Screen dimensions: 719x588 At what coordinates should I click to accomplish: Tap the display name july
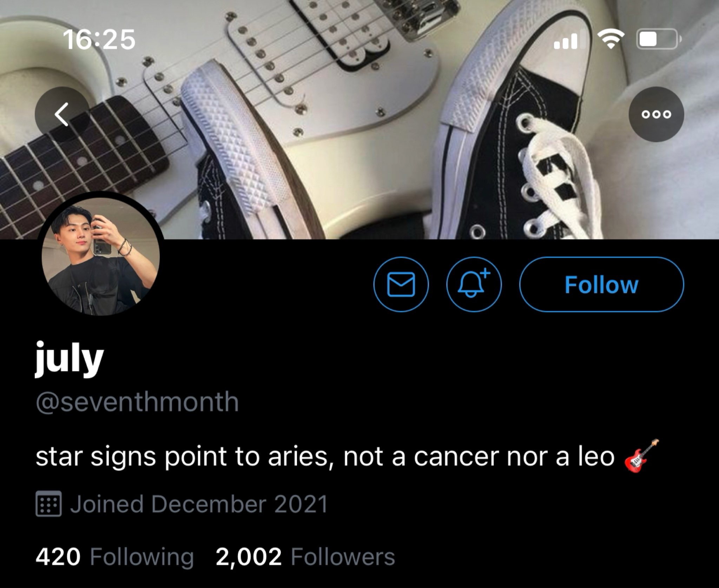pos(70,359)
